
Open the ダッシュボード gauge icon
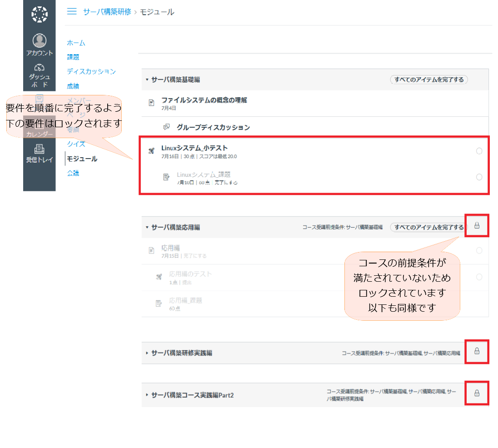[x=40, y=67]
